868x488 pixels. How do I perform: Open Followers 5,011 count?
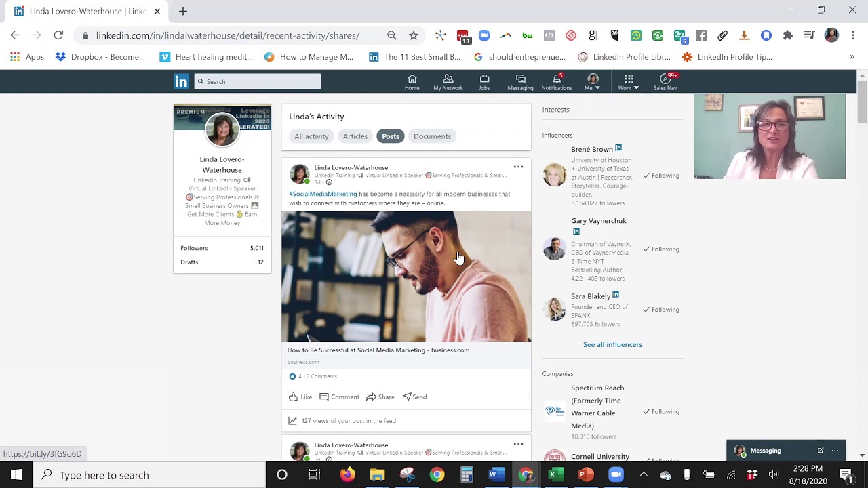click(222, 248)
